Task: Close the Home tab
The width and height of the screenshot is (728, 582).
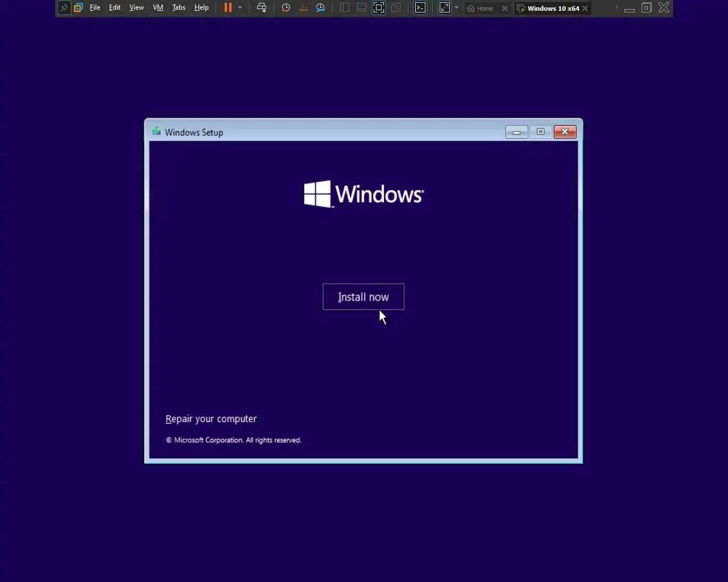Action: (x=504, y=8)
